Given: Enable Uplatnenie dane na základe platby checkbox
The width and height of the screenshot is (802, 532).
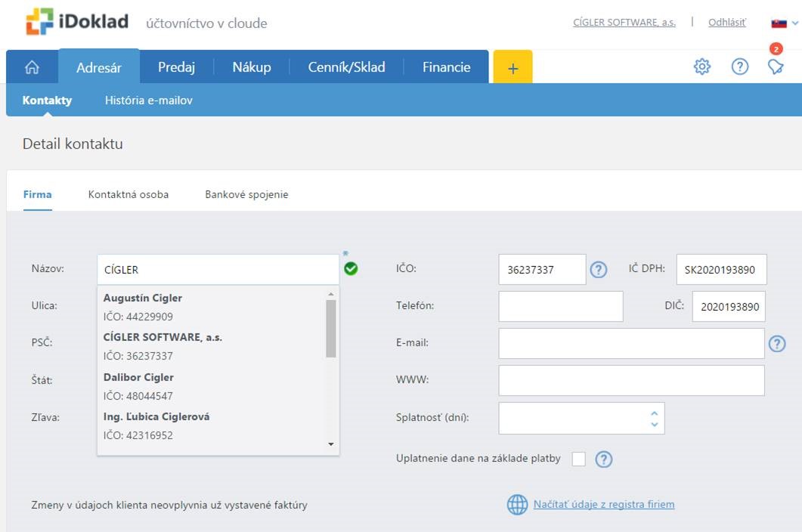Looking at the screenshot, I should coord(579,459).
